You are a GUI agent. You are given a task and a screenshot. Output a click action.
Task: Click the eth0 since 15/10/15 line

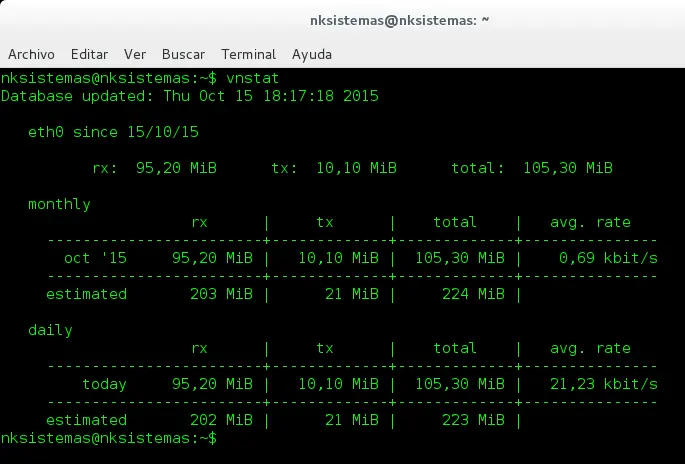coord(113,132)
